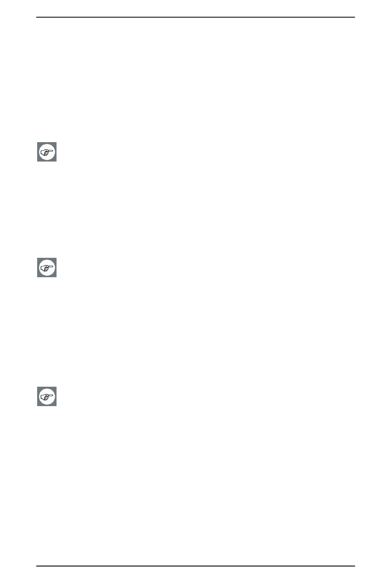Click the empty note text area beside the first hand icon

[206, 152]
